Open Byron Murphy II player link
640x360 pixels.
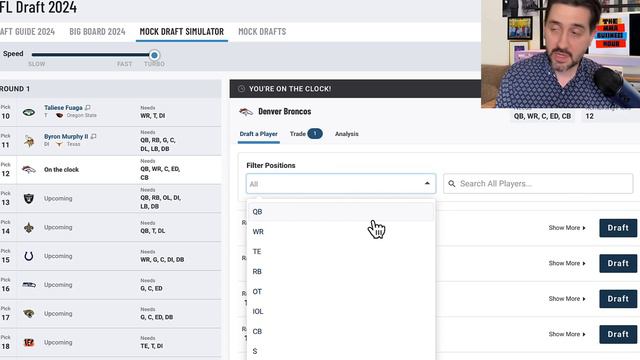click(x=66, y=136)
